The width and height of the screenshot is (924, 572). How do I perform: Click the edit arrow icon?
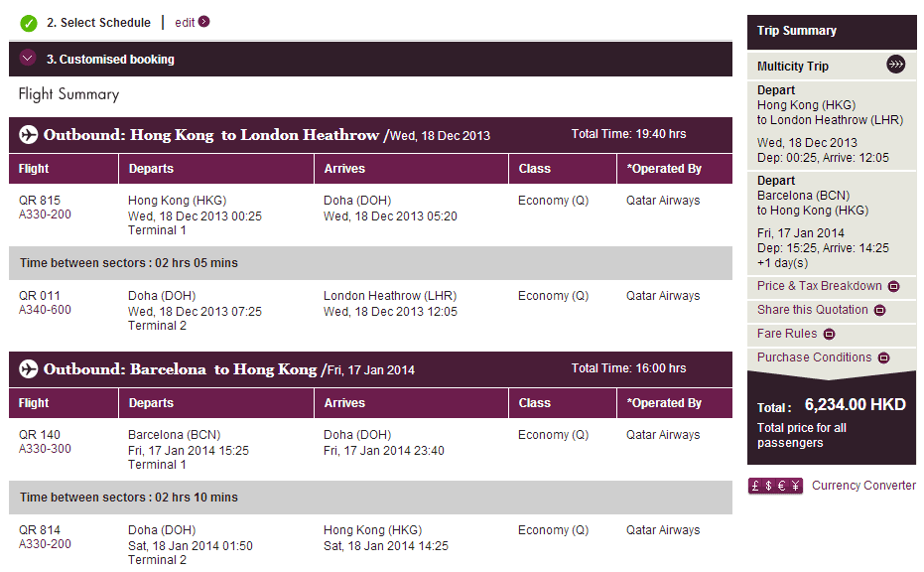pyautogui.click(x=203, y=22)
